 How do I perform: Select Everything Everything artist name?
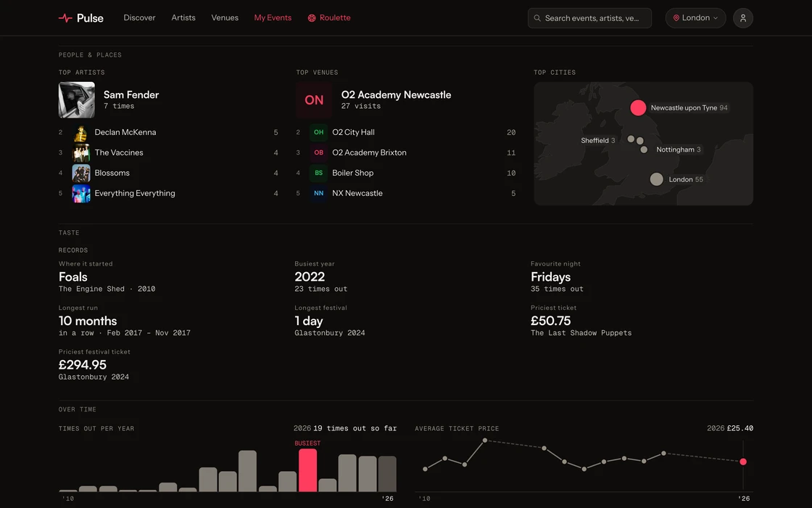tap(135, 193)
